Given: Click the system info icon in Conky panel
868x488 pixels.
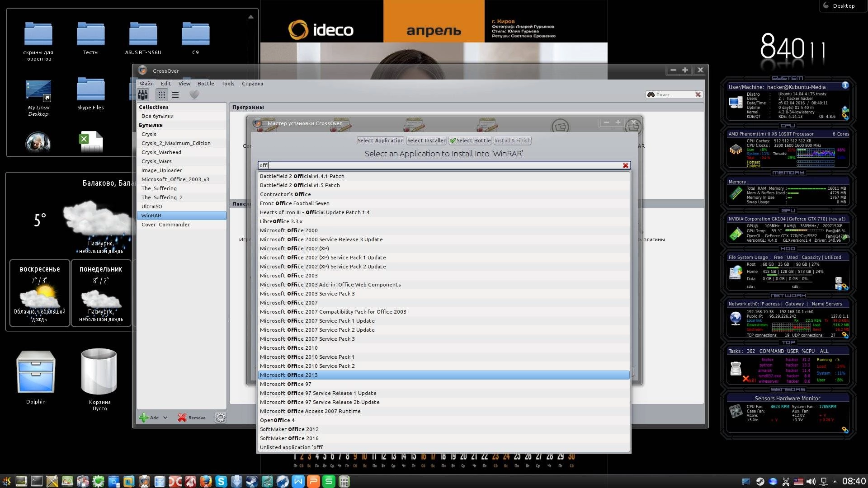Looking at the screenshot, I should pyautogui.click(x=845, y=85).
